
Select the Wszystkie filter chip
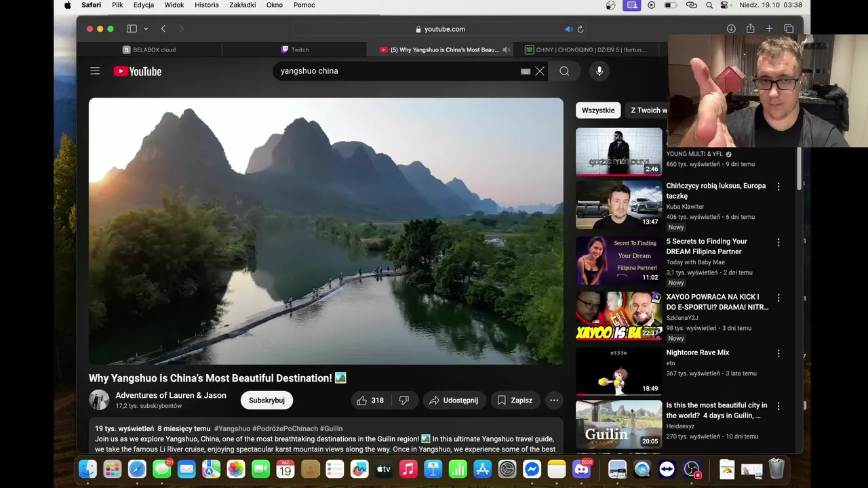598,110
